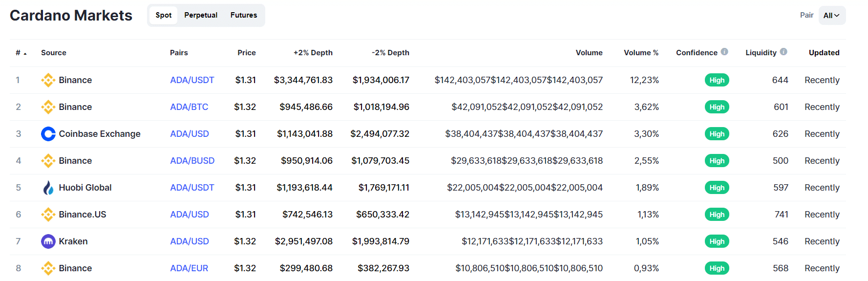This screenshot has width=868, height=281.
Task: Select the liquidity score 644
Action: click(780, 80)
